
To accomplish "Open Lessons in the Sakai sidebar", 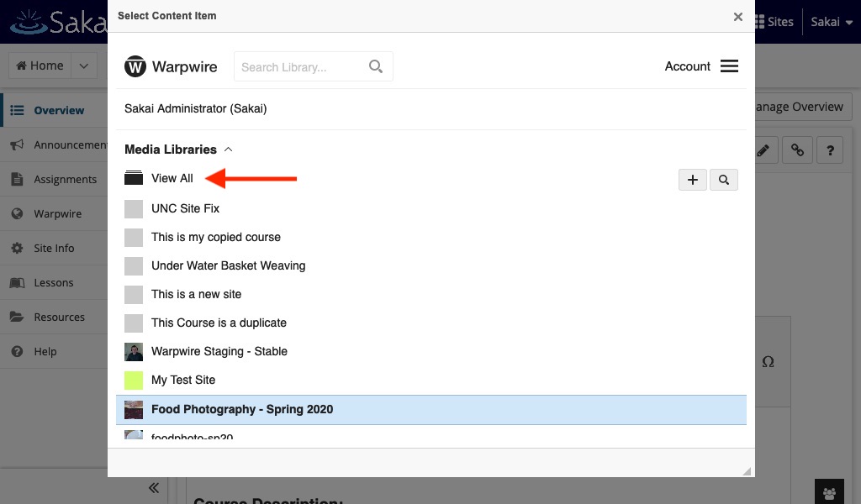I will (x=55, y=282).
